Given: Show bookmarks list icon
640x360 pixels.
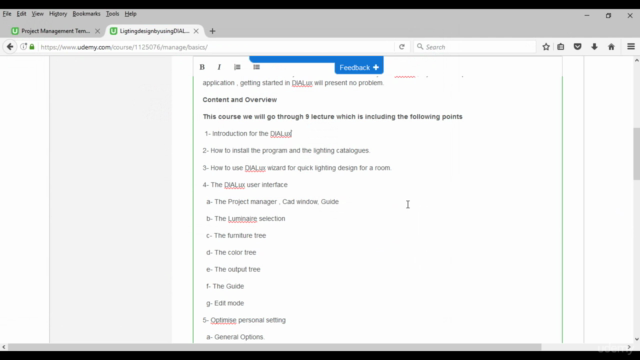Looking at the screenshot, I should point(561,47).
